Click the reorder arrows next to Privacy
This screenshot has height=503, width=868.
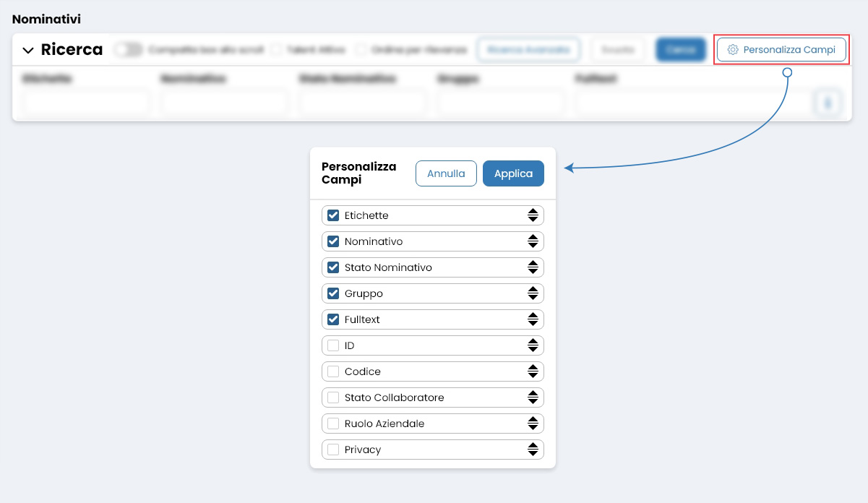(533, 449)
